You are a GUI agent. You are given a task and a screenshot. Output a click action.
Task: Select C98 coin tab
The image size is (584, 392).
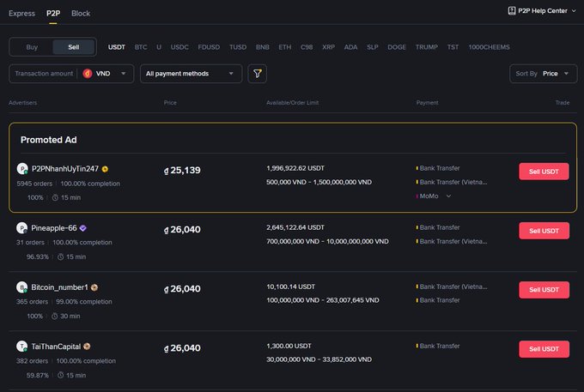pyautogui.click(x=307, y=47)
